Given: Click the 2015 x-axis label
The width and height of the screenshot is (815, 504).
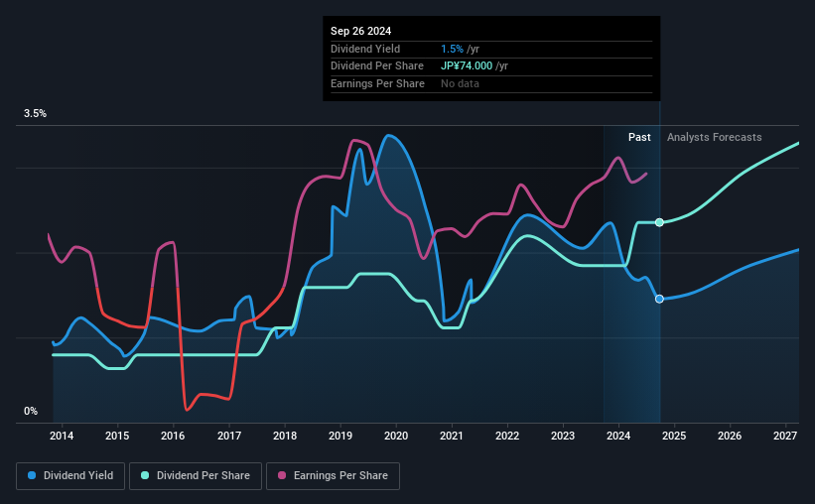Looking at the screenshot, I should point(117,436).
